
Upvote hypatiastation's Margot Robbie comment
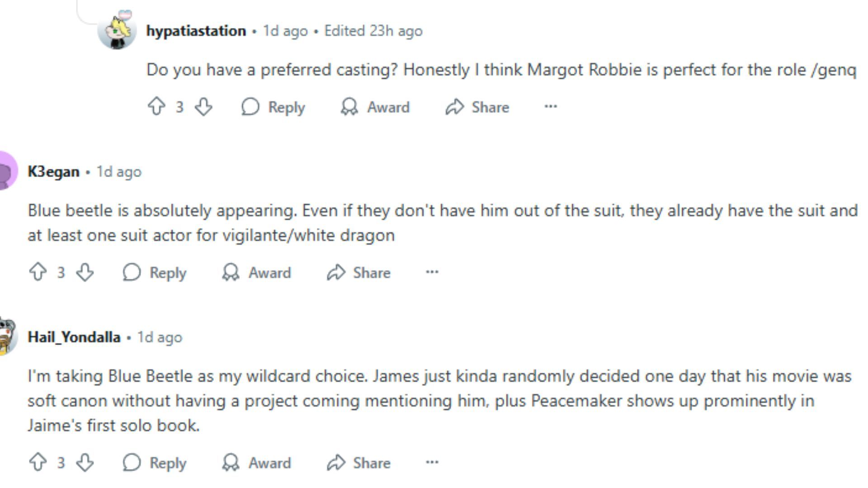pyautogui.click(x=156, y=107)
